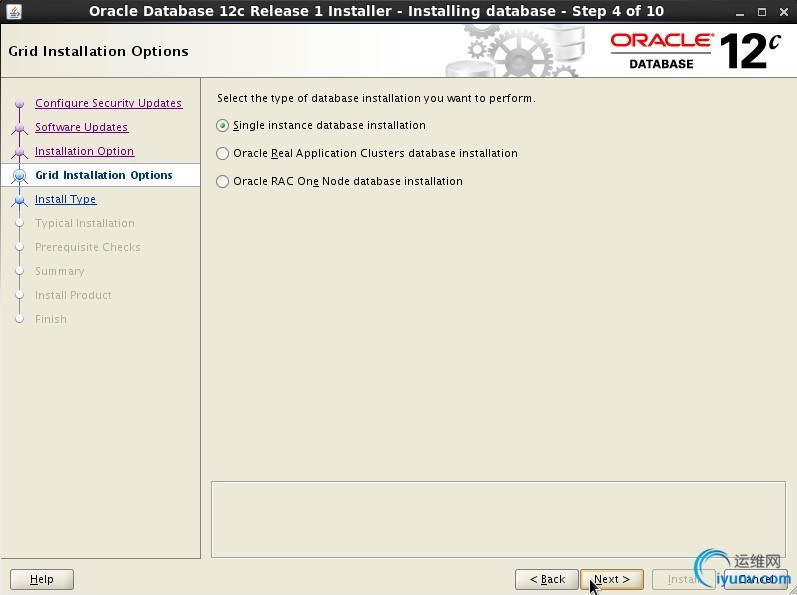The width and height of the screenshot is (797, 595).
Task: Proceed with the Next button
Action: click(x=612, y=579)
